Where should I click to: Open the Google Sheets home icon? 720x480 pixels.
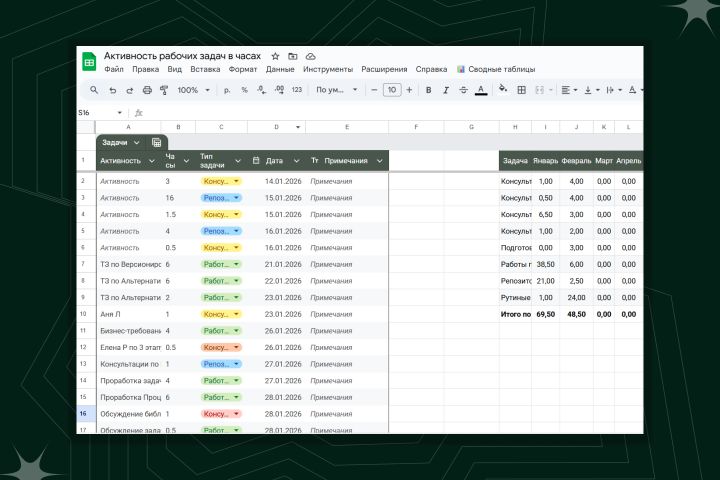click(89, 62)
